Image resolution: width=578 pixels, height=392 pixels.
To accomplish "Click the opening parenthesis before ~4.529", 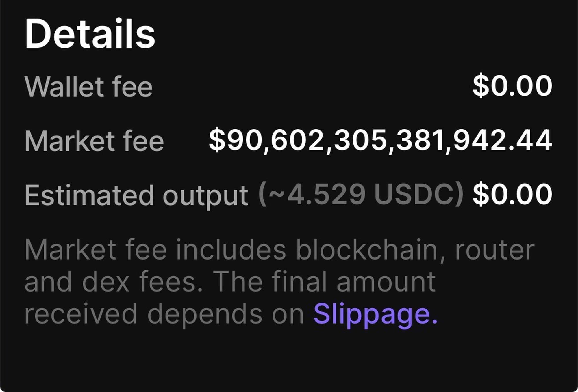I will coord(262,194).
